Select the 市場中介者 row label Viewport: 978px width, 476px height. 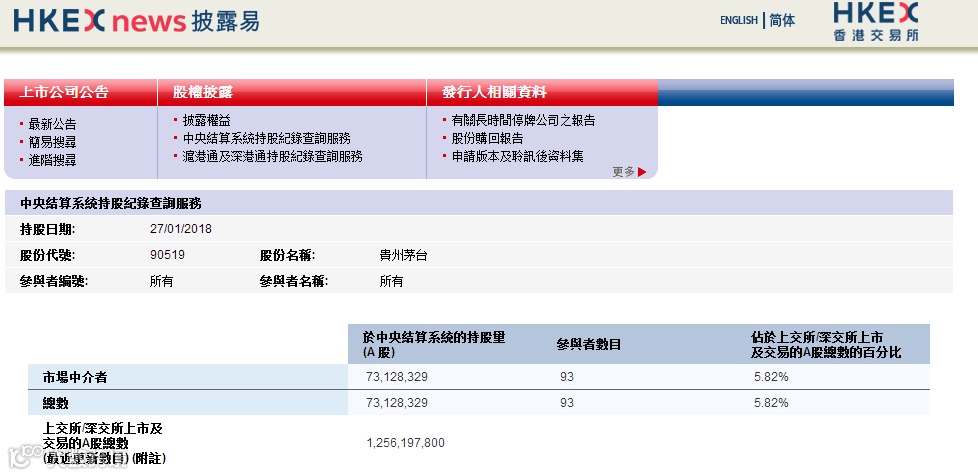[x=75, y=377]
